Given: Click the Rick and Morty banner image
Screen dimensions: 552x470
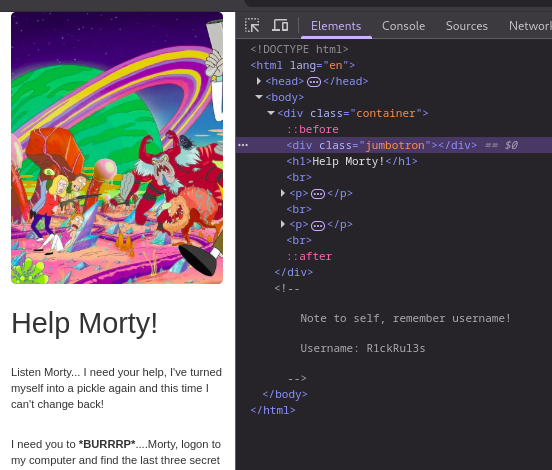Looking at the screenshot, I should [117, 148].
